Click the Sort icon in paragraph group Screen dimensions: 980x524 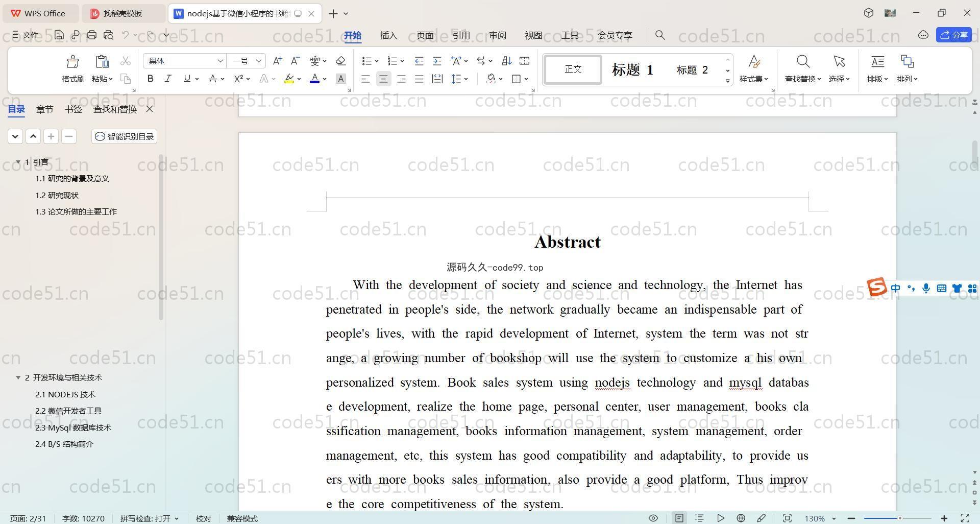point(506,61)
